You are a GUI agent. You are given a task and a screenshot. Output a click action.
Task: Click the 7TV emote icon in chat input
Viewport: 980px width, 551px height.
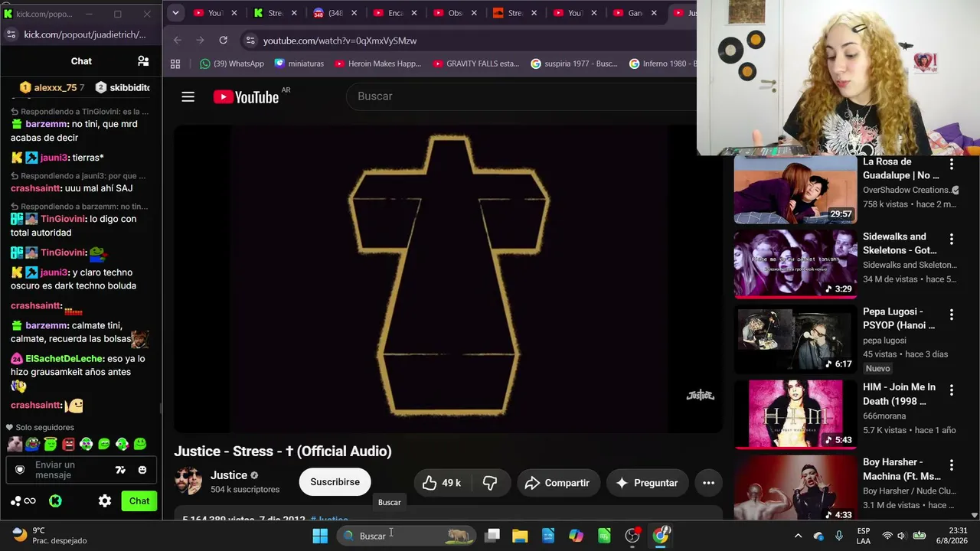120,470
